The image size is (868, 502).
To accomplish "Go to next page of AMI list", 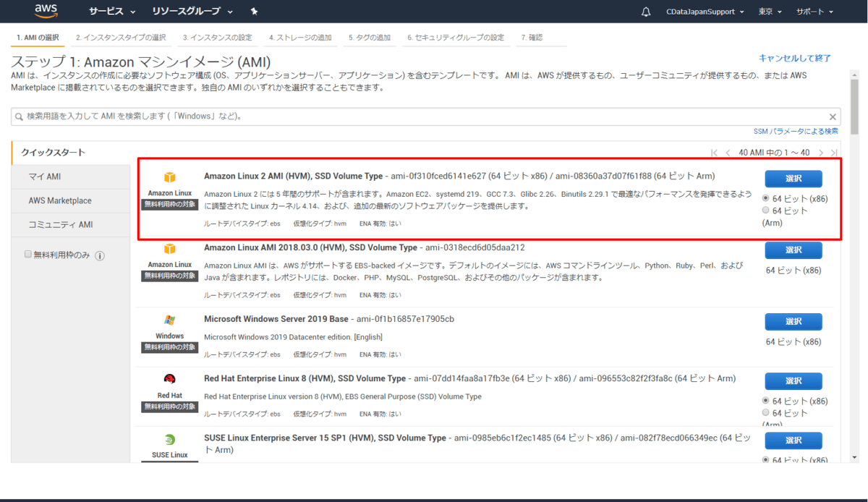I will (820, 153).
